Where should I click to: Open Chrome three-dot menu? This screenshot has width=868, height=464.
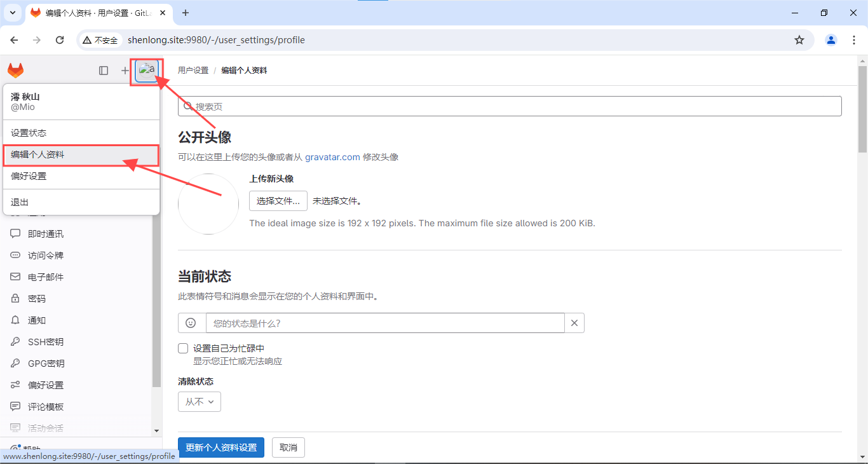853,40
